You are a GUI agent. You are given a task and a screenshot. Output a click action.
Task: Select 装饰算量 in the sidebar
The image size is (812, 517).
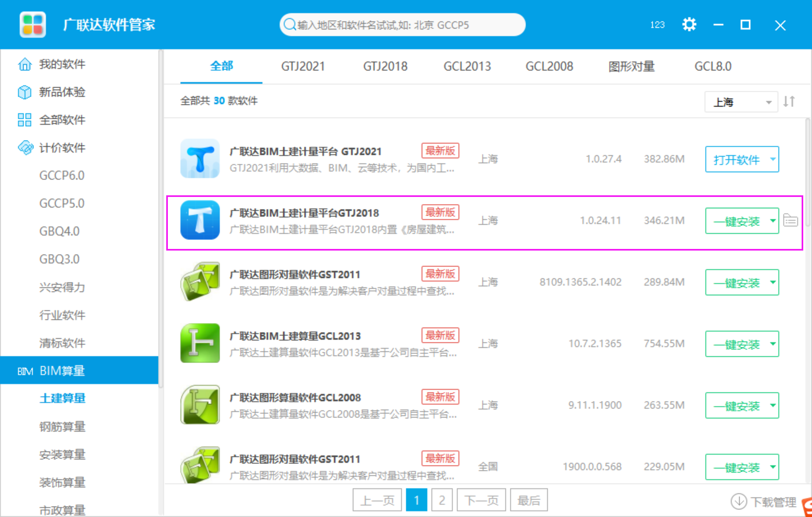click(62, 483)
